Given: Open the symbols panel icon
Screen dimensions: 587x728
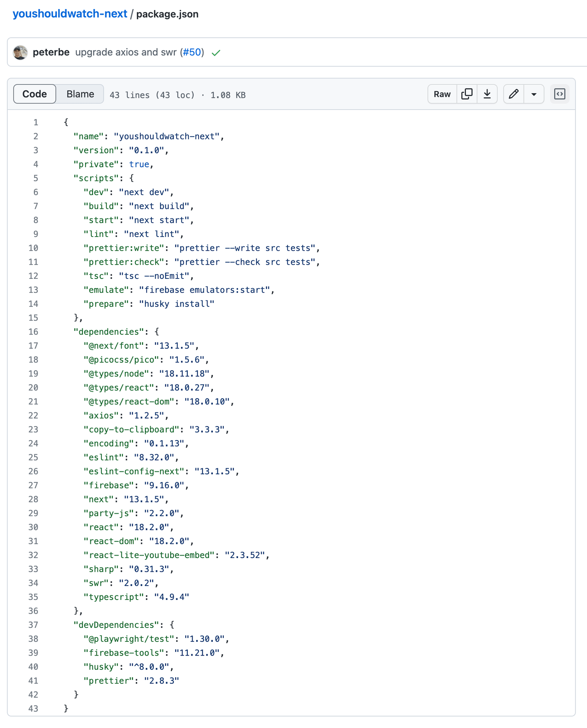Looking at the screenshot, I should tap(559, 94).
